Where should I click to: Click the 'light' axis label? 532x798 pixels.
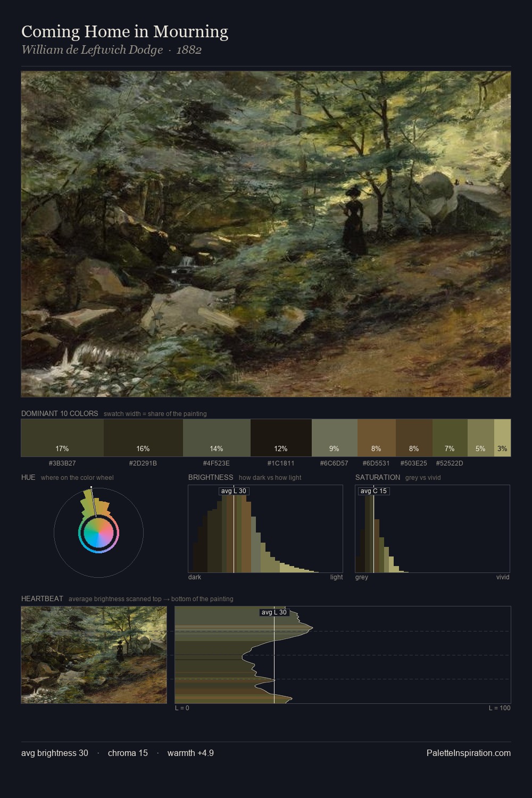coord(336,577)
